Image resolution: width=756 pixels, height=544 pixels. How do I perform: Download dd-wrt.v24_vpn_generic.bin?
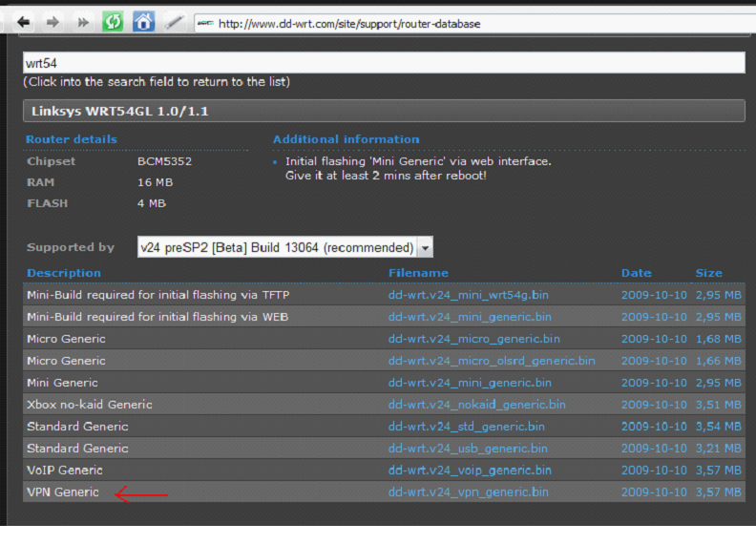point(468,492)
